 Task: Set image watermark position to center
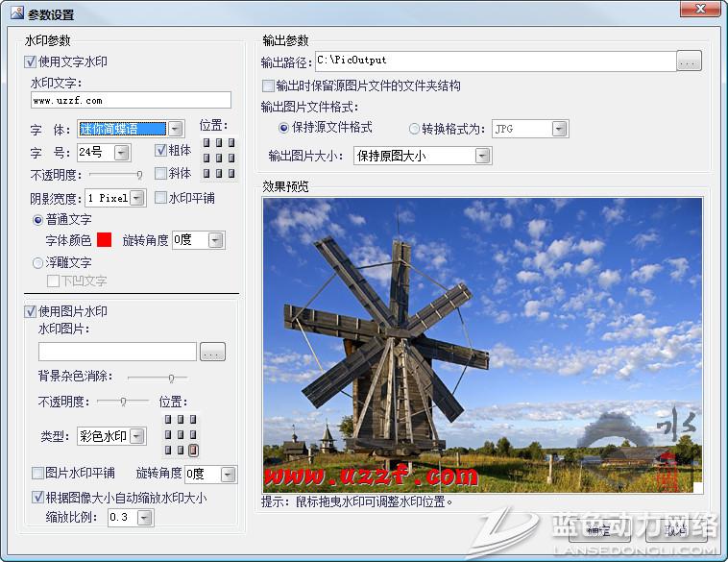pyautogui.click(x=181, y=434)
